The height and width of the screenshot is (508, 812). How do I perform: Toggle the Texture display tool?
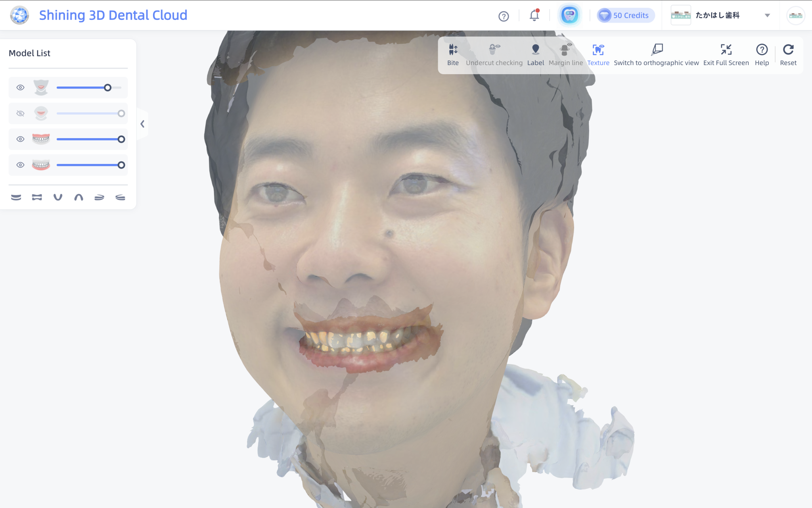(x=598, y=50)
